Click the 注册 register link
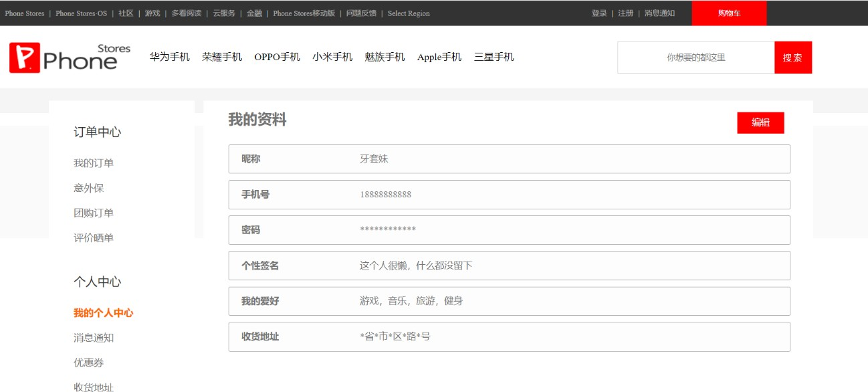 (625, 13)
